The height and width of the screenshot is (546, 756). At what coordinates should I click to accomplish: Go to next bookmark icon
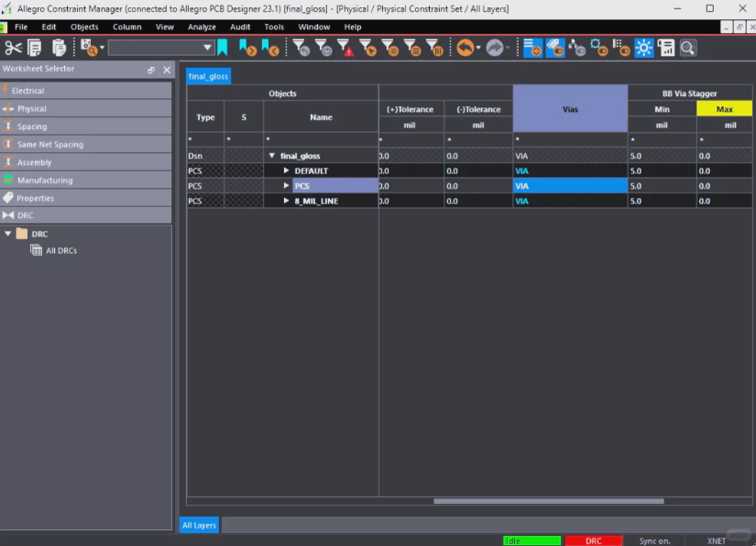point(247,48)
